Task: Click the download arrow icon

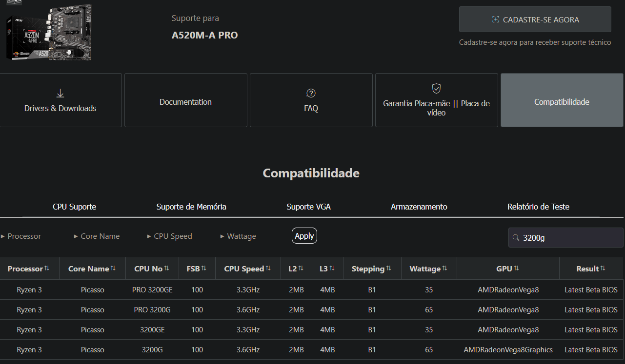Action: pos(60,93)
